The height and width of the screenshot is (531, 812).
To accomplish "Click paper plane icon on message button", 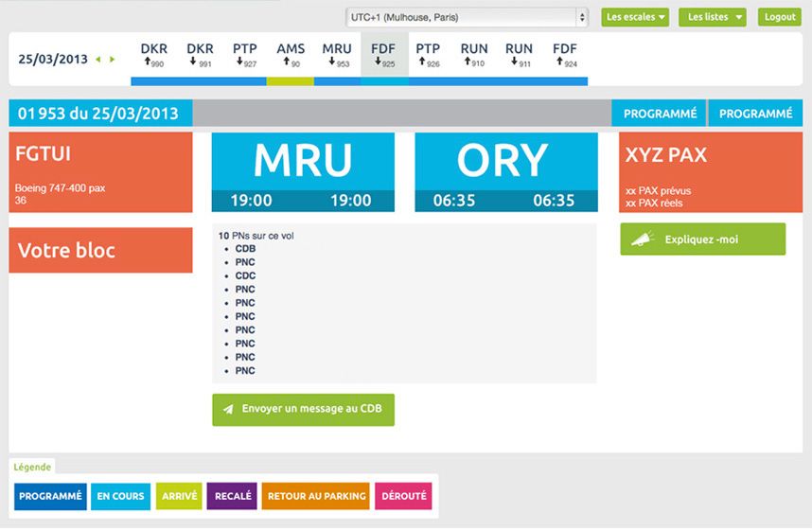I will 228,410.
